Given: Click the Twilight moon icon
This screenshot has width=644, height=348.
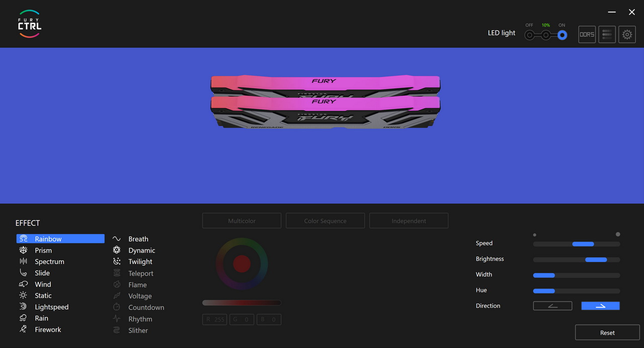Looking at the screenshot, I should click(x=117, y=262).
